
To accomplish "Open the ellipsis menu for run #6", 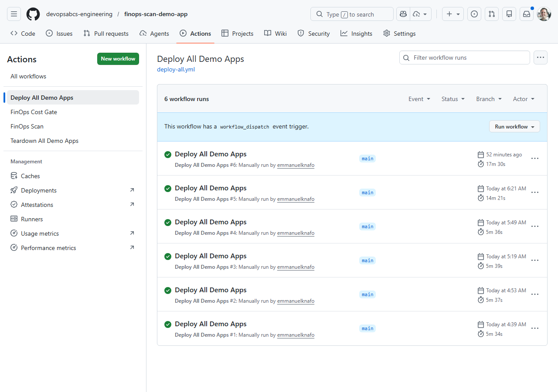I will point(535,158).
